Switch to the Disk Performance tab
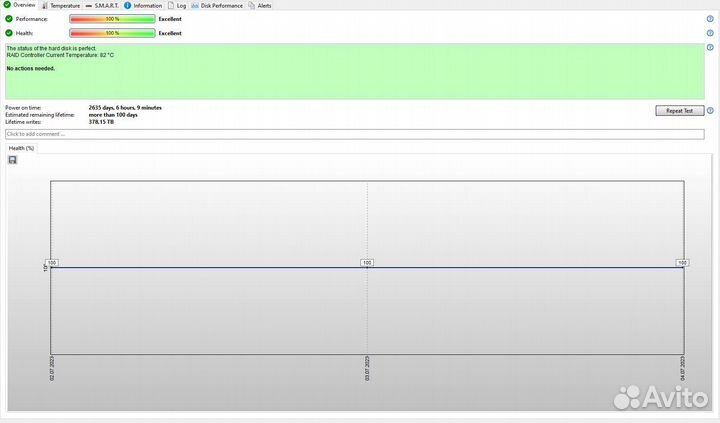Screen dimensions: 720x423 217,5
